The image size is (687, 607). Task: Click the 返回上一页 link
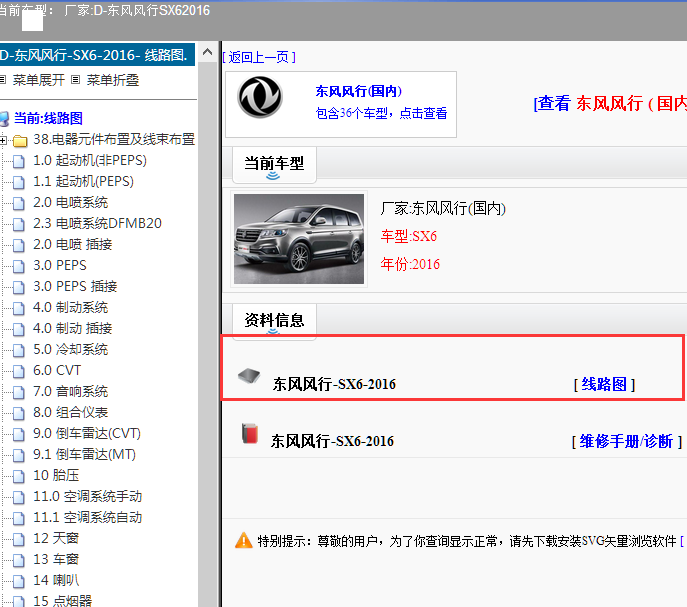coord(259,57)
